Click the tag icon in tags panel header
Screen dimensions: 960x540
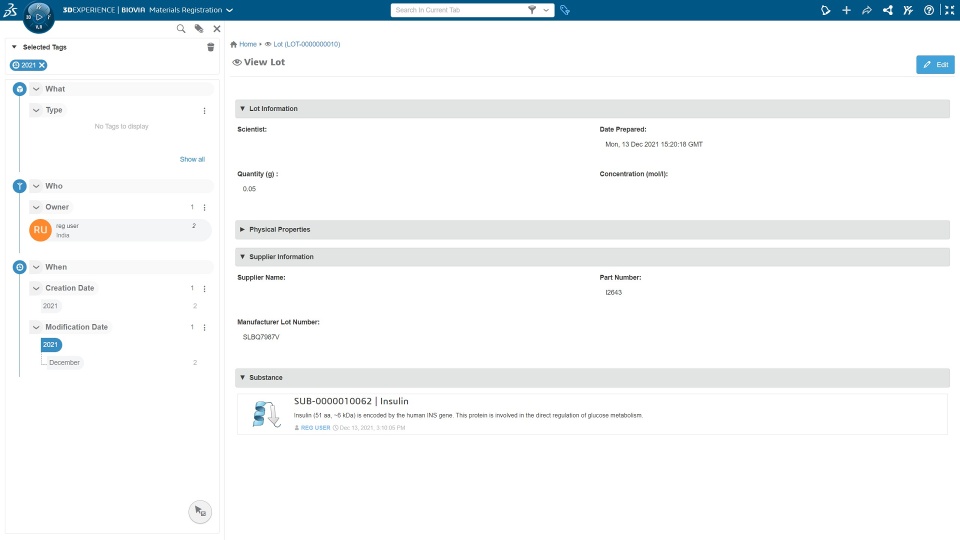(199, 29)
